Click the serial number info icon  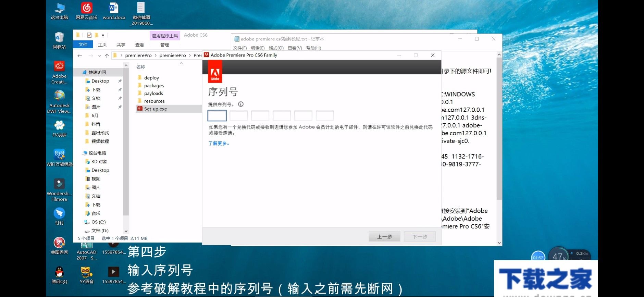(x=241, y=104)
